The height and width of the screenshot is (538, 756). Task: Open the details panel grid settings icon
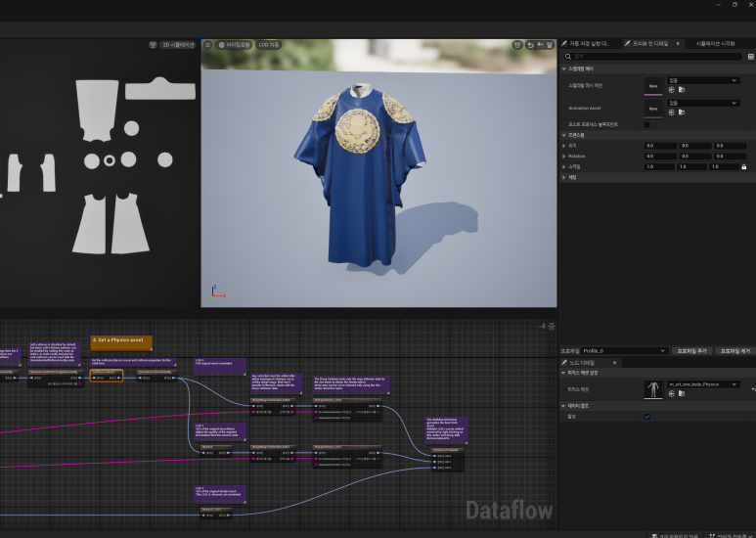pos(751,57)
